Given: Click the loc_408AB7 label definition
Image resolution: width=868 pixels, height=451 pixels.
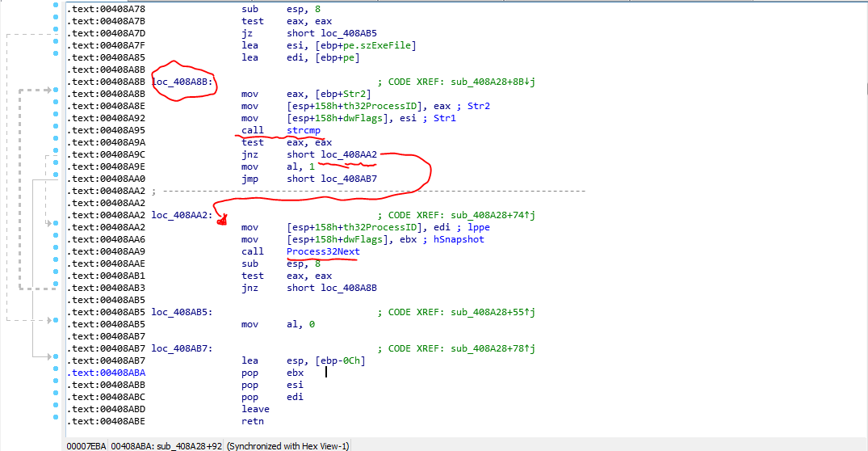Looking at the screenshot, I should point(182,348).
